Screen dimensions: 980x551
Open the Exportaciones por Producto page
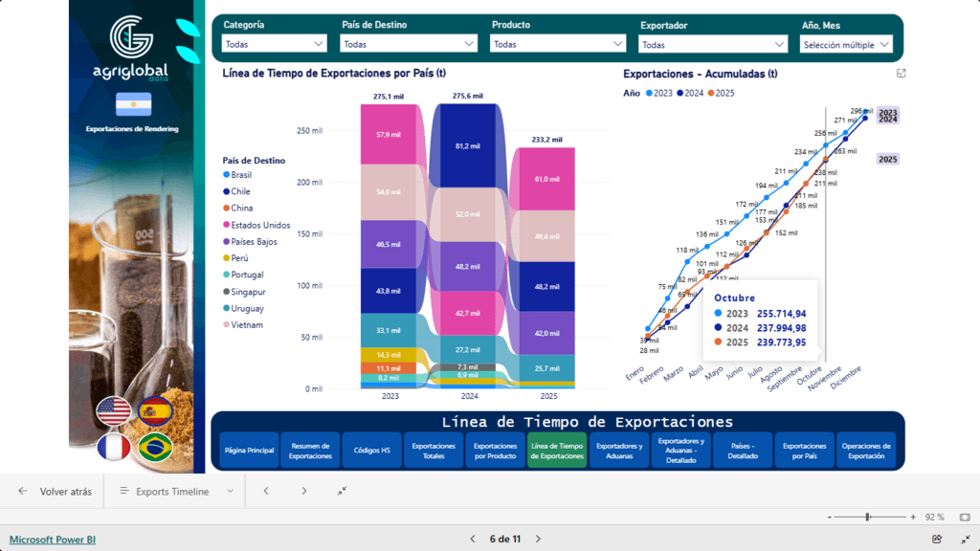tap(495, 450)
